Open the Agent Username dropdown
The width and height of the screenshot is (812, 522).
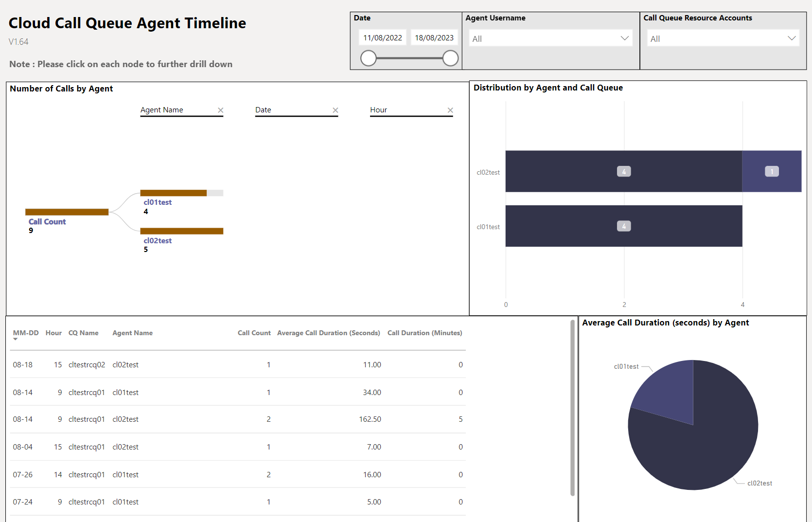(551, 38)
